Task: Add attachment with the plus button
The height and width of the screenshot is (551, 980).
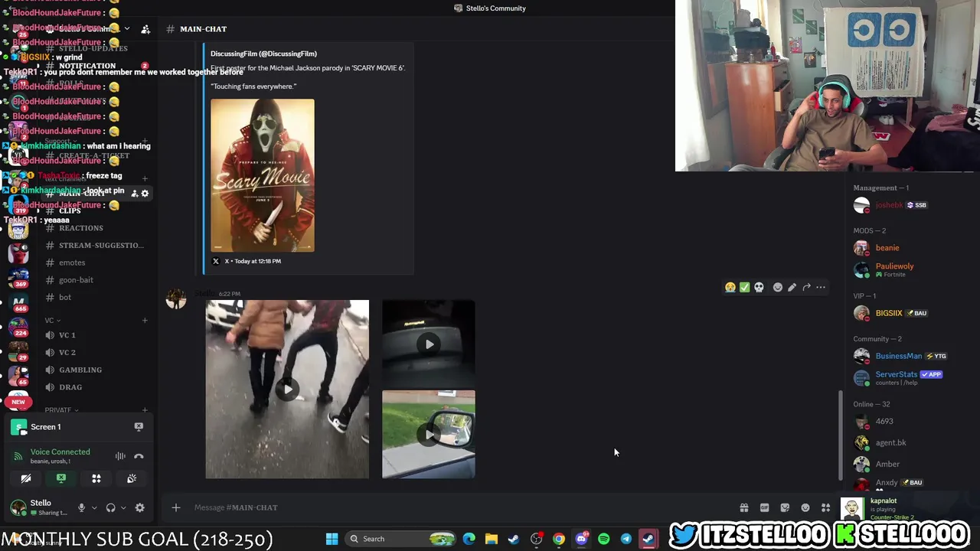Action: (175, 507)
